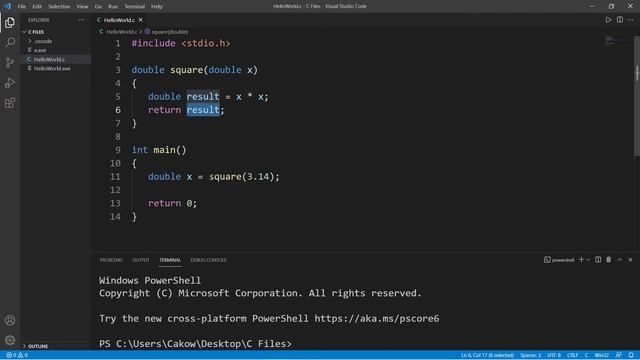Open the Selection menu
Image resolution: width=640 pixels, height=360 pixels.
pos(59,7)
